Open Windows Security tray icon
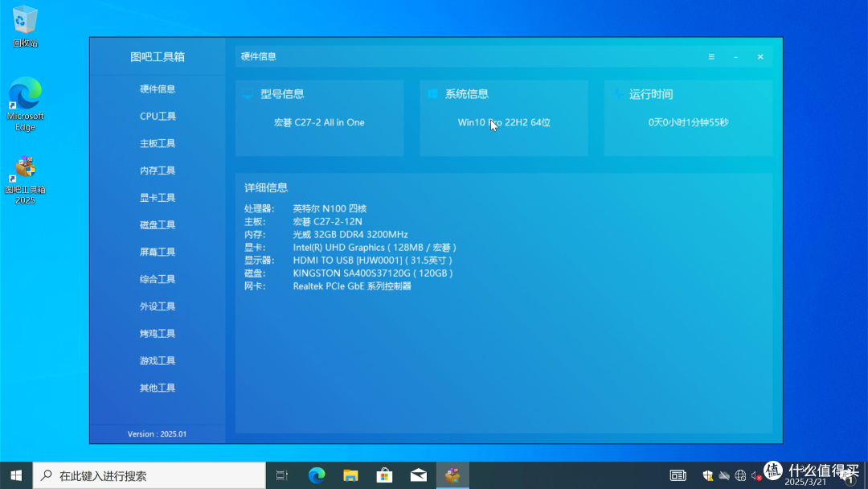Image resolution: width=868 pixels, height=489 pixels. click(707, 475)
